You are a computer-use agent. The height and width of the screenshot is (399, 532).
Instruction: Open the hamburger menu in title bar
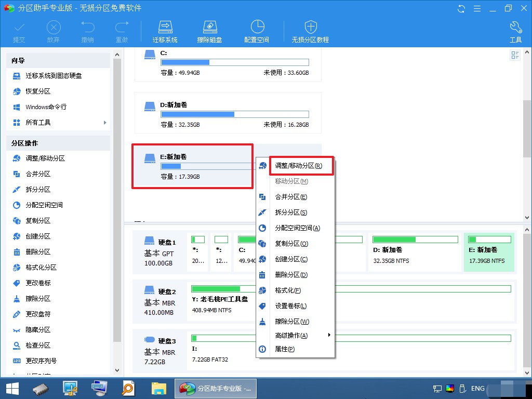tap(477, 8)
